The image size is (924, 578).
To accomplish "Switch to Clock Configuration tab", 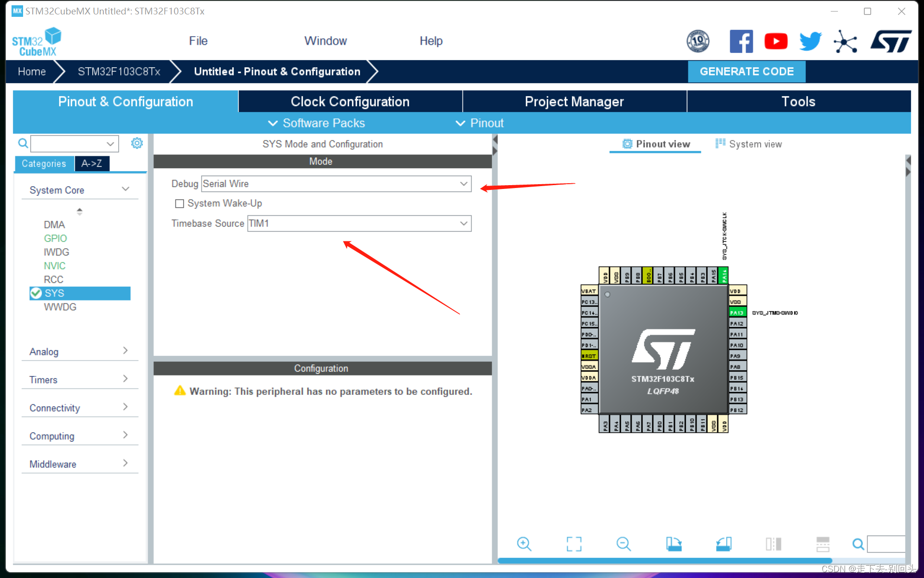I will point(350,101).
